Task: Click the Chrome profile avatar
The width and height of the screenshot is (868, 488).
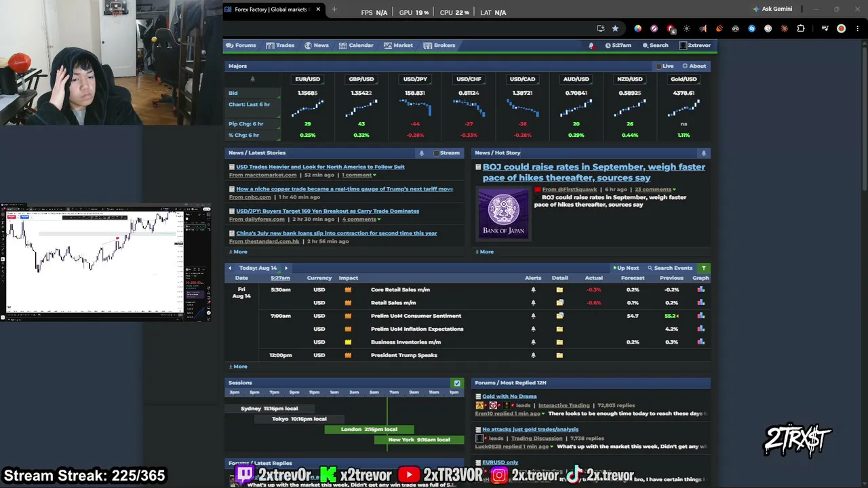Action: tap(842, 28)
